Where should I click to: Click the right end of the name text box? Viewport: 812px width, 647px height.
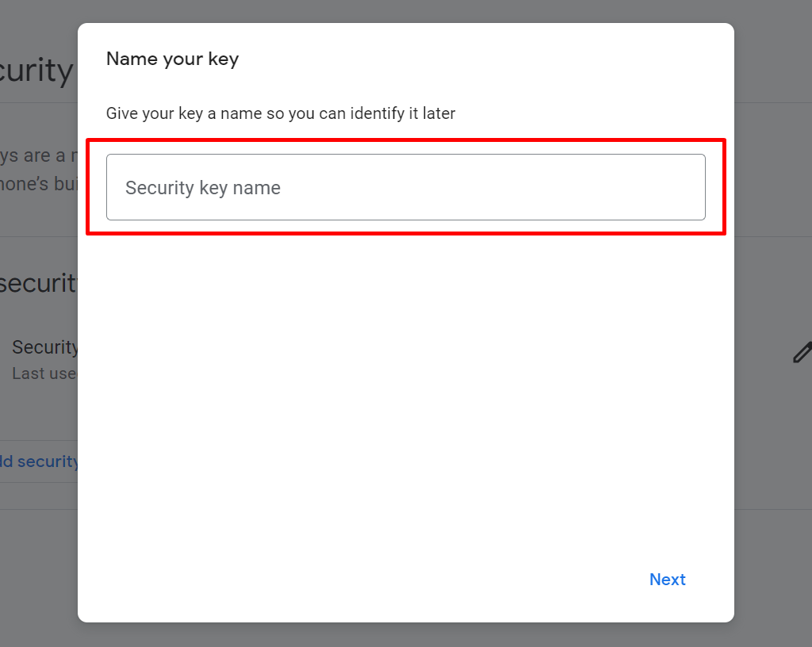(x=689, y=187)
